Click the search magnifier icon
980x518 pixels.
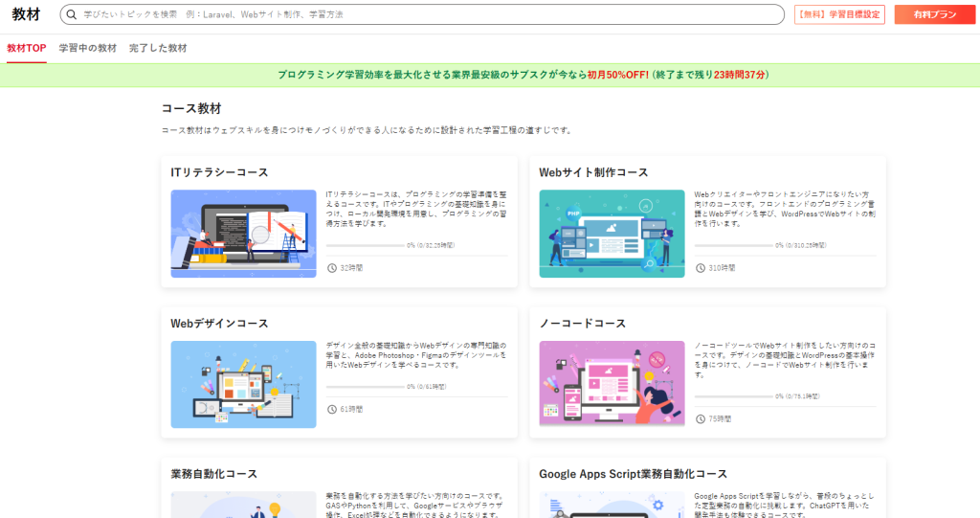(x=71, y=14)
